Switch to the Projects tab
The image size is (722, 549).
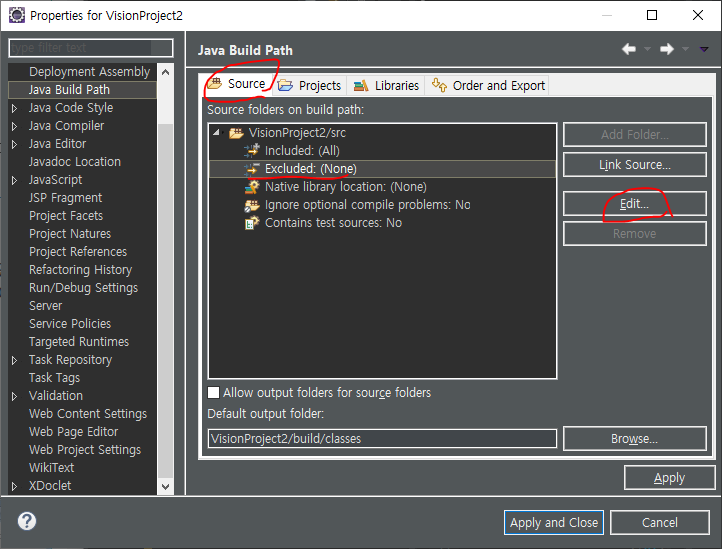tap(309, 85)
